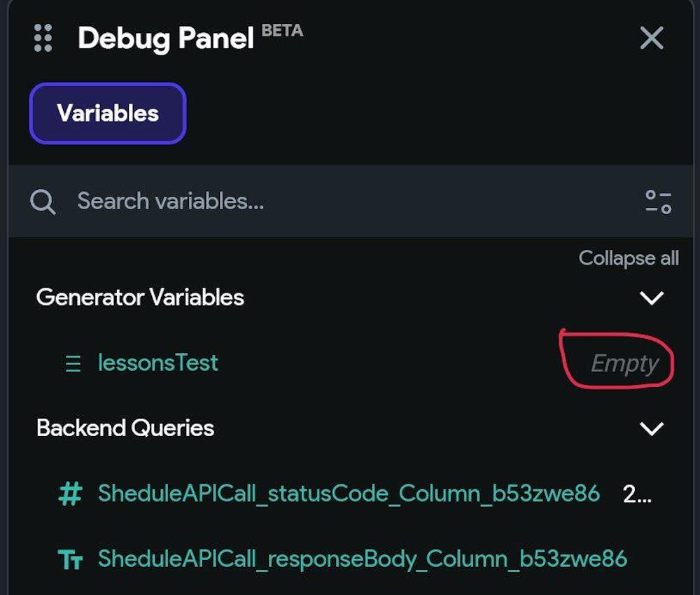Select SheduleAPICall_responseBody_Column_b53zwe86 variable
700x595 pixels.
[363, 559]
